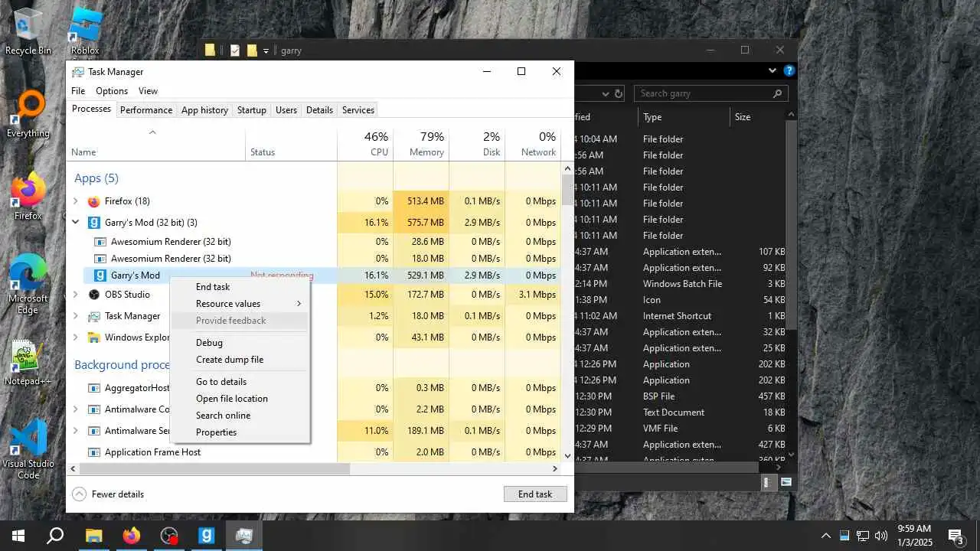Click the Firefox icon in the process list
Screen dimensions: 980x551
tap(93, 201)
